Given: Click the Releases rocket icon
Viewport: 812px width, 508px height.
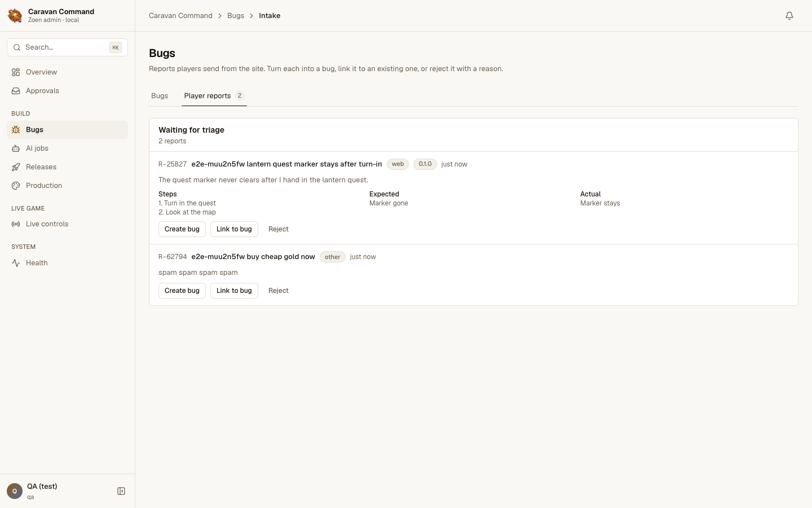Looking at the screenshot, I should tap(16, 167).
